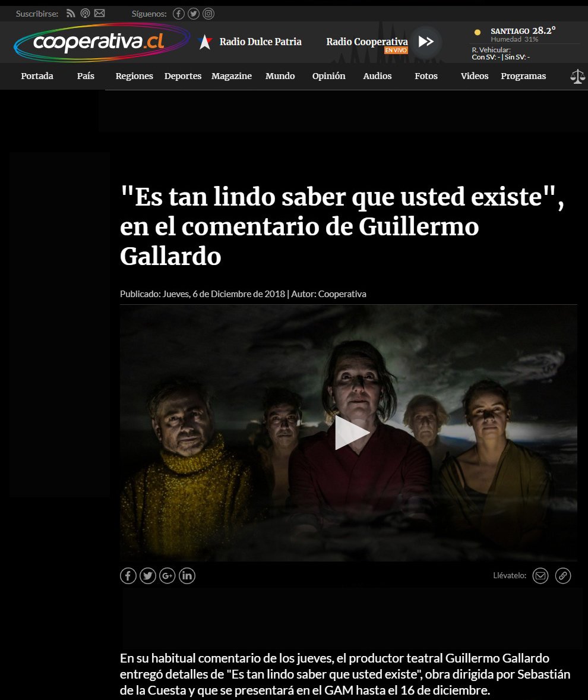This screenshot has width=588, height=700.
Task: Click the email newsletter subscribe icon
Action: click(99, 14)
